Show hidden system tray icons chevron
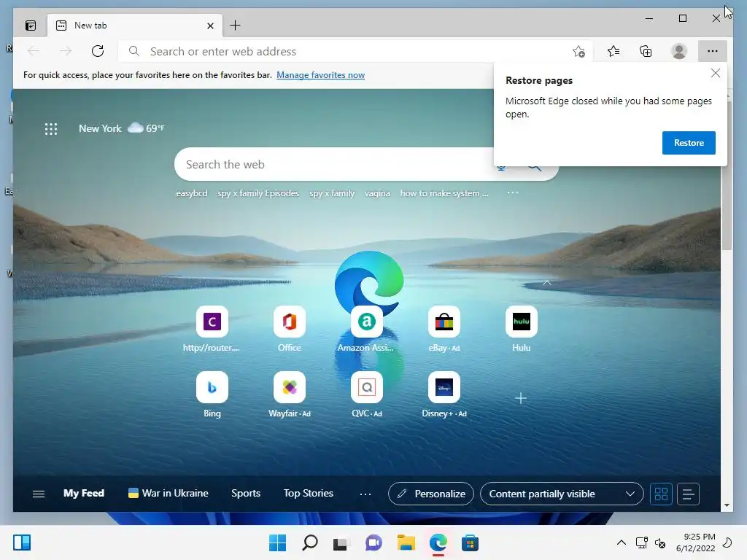The width and height of the screenshot is (747, 560). (622, 542)
